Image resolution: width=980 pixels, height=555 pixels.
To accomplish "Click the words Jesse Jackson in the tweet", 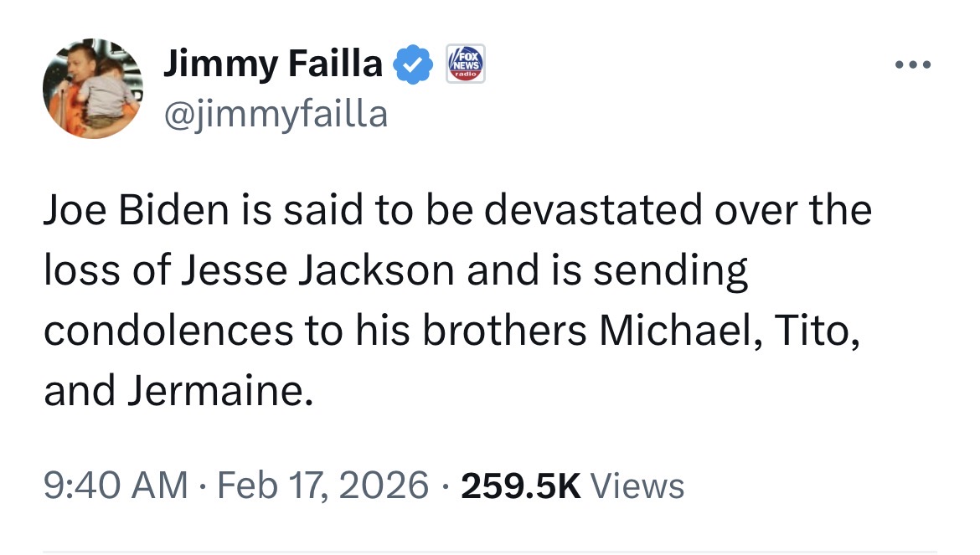I will click(325, 271).
